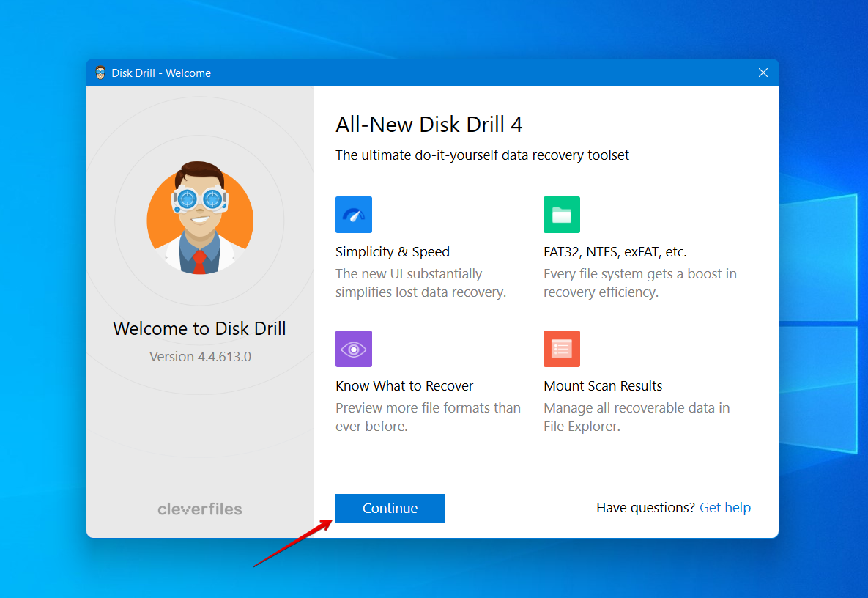Click 'Preview more file formats than ever before.' description
This screenshot has height=598, width=868.
(x=428, y=417)
